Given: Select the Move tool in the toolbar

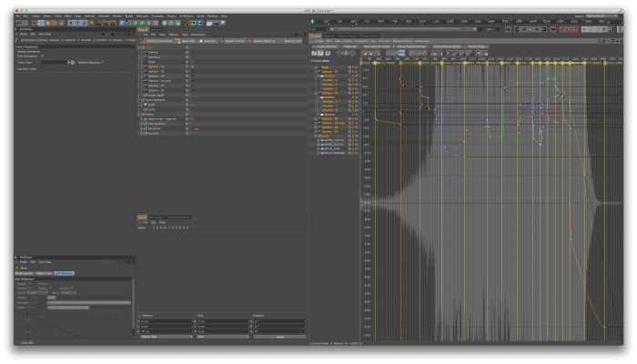Looking at the screenshot, I should pos(42,23).
